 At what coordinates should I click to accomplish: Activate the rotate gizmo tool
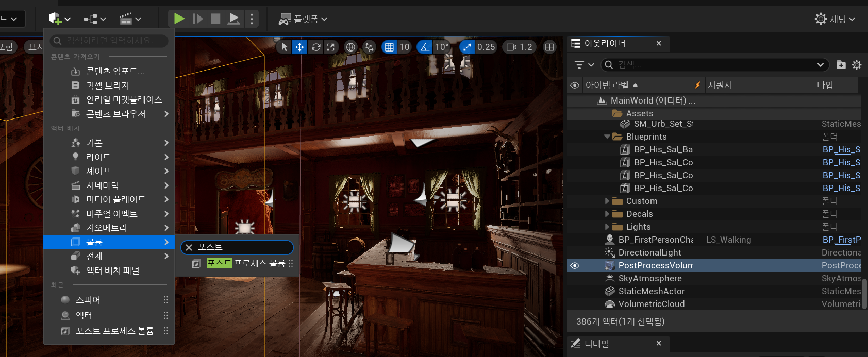[316, 47]
